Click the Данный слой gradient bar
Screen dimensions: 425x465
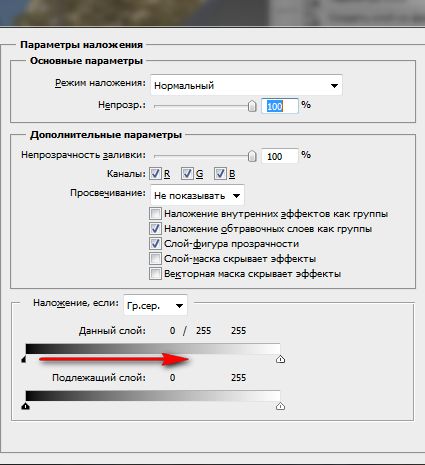pos(153,349)
